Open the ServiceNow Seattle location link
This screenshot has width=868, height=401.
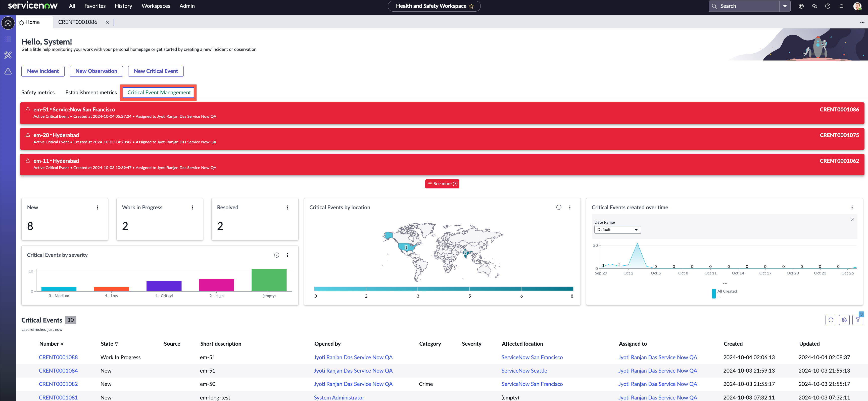point(524,371)
